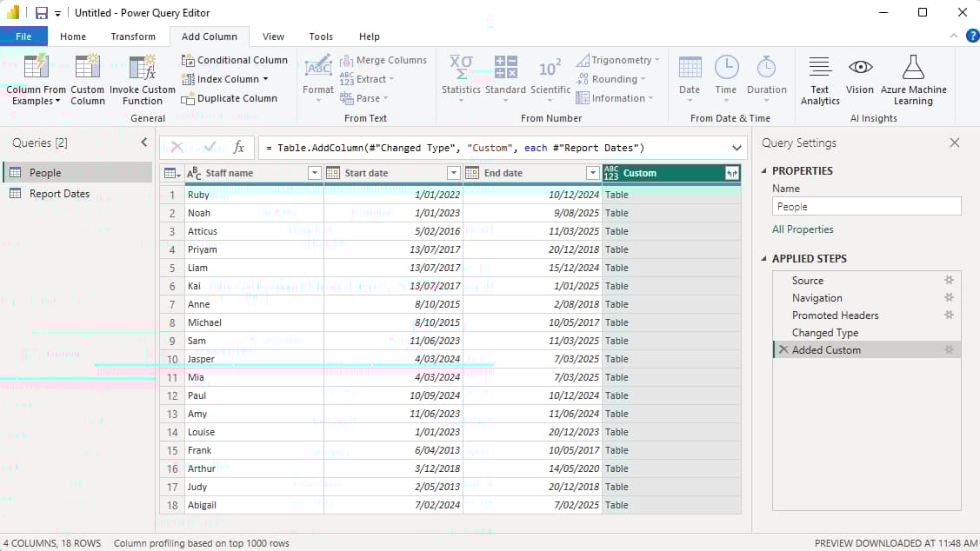The height and width of the screenshot is (551, 980).
Task: Collapse the APPLIED STEPS section
Action: [x=764, y=259]
